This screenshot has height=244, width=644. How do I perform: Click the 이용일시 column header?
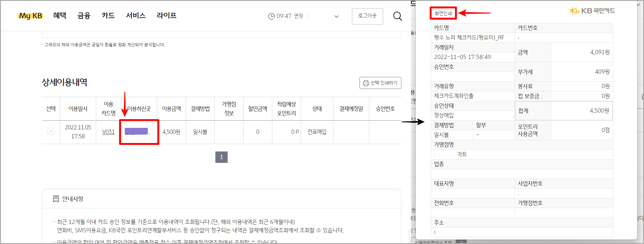coord(78,109)
